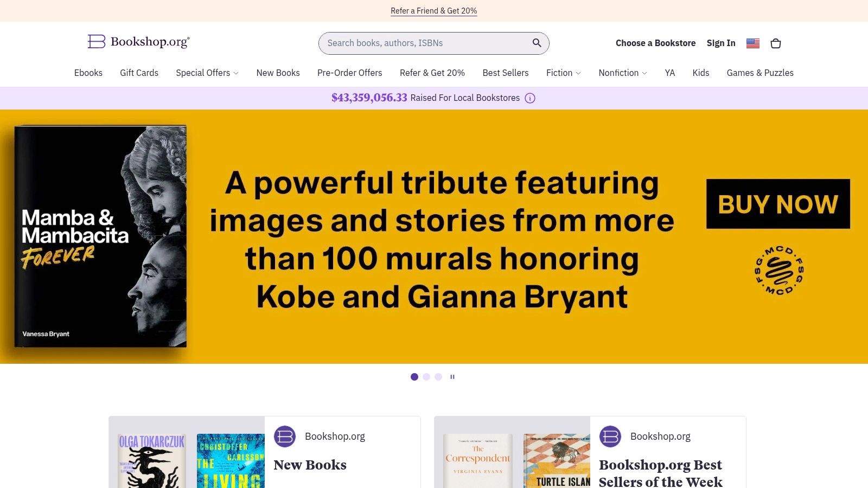Expand the Nonfiction dropdown
This screenshot has width=868, height=488.
(x=622, y=73)
